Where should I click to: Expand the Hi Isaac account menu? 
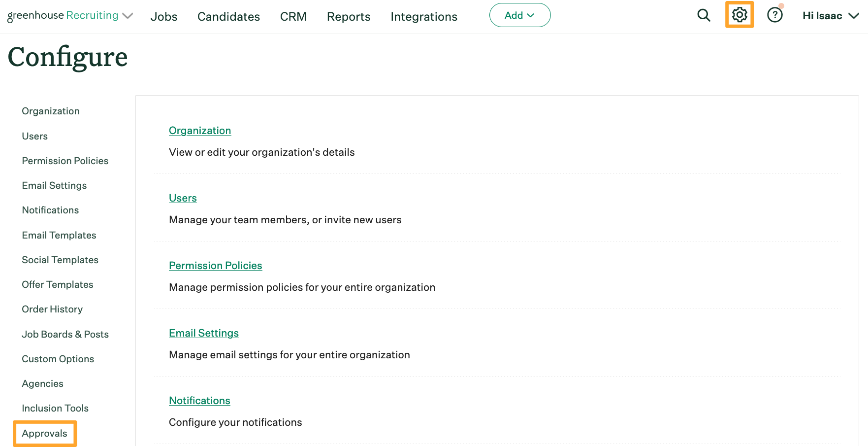coord(830,15)
